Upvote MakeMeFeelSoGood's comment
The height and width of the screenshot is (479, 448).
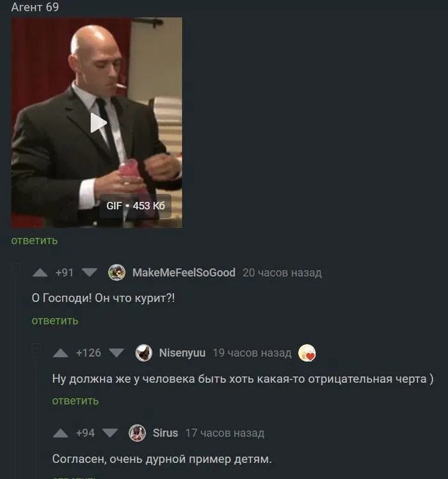point(40,272)
